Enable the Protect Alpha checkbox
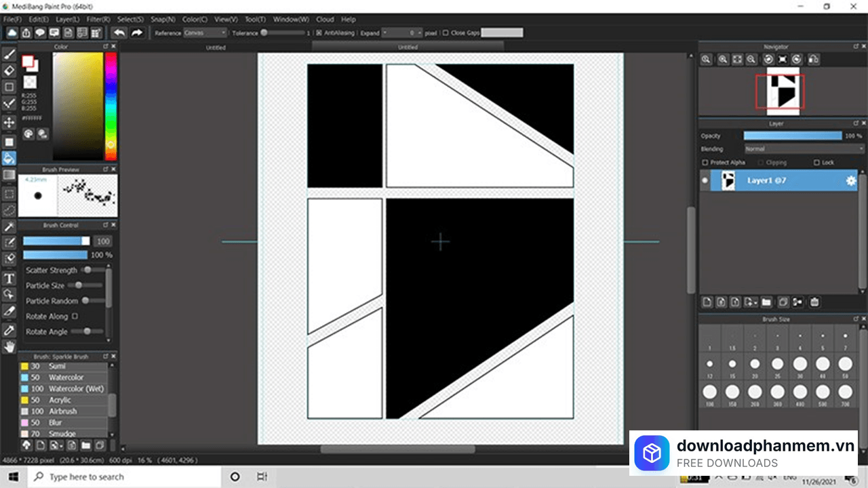This screenshot has height=488, width=868. [705, 163]
